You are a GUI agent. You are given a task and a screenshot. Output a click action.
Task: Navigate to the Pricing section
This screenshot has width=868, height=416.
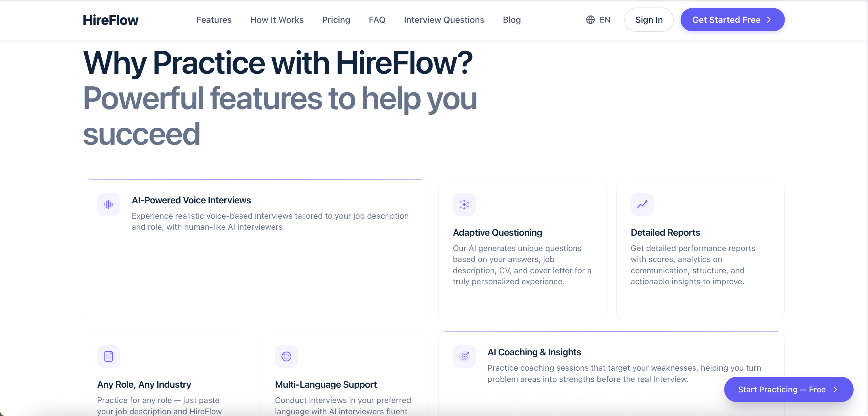336,20
